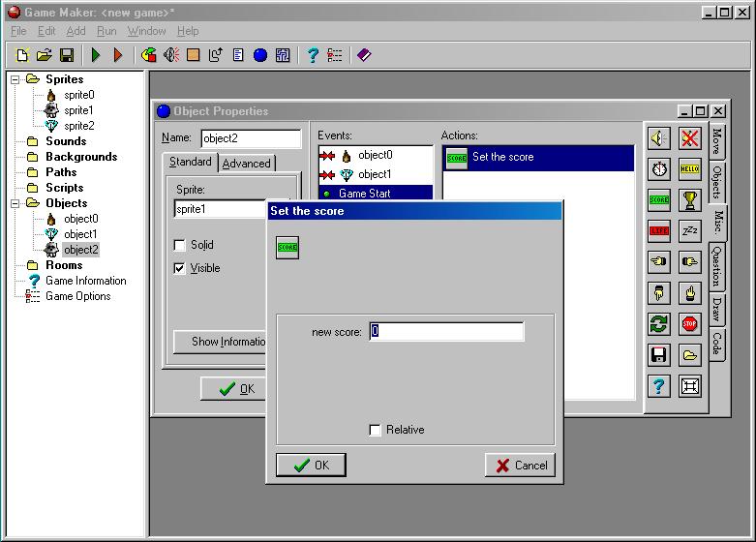Select the Set alarm clock action icon
756x542 pixels.
point(659,169)
